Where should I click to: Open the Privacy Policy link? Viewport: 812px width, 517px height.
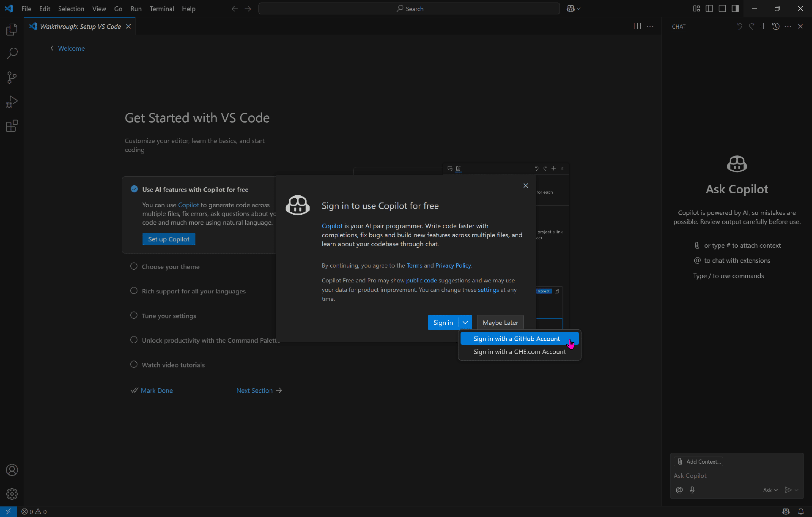point(453,265)
